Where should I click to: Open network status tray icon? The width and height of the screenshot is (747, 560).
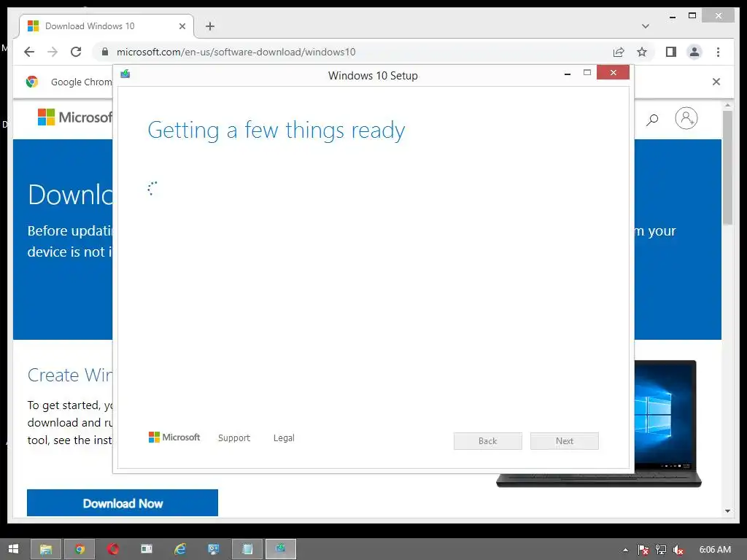(661, 550)
